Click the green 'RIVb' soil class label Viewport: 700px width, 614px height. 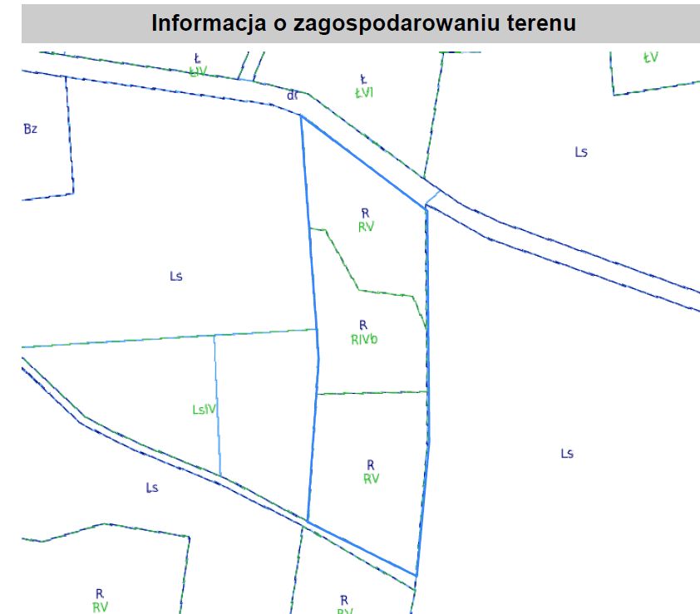tap(364, 340)
